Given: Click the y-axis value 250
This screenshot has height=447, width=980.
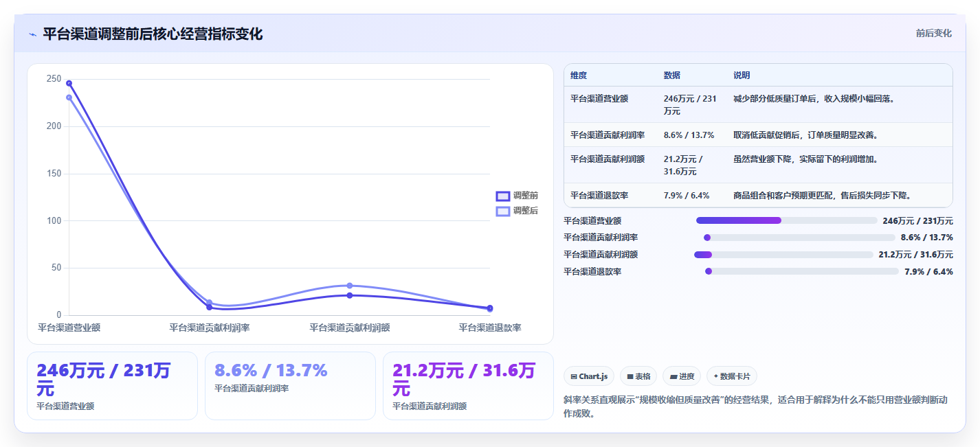Looking at the screenshot, I should click(54, 79).
